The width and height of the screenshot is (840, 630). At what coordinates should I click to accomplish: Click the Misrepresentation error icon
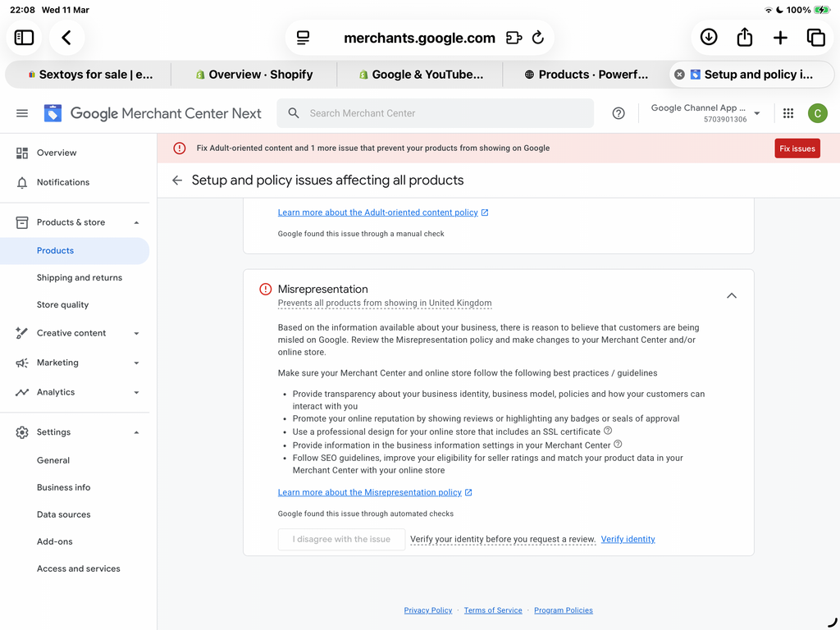(x=265, y=290)
